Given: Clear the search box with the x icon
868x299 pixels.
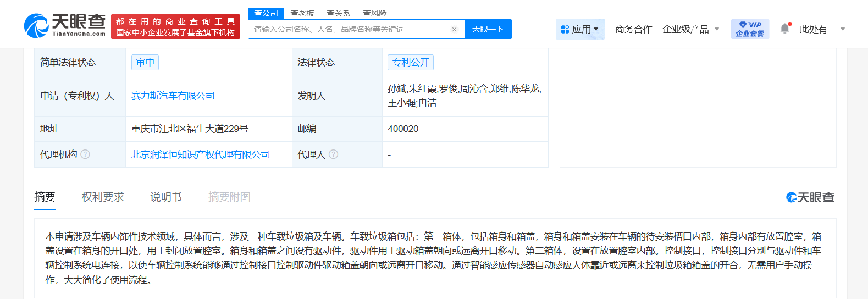Looking at the screenshot, I should [x=454, y=30].
